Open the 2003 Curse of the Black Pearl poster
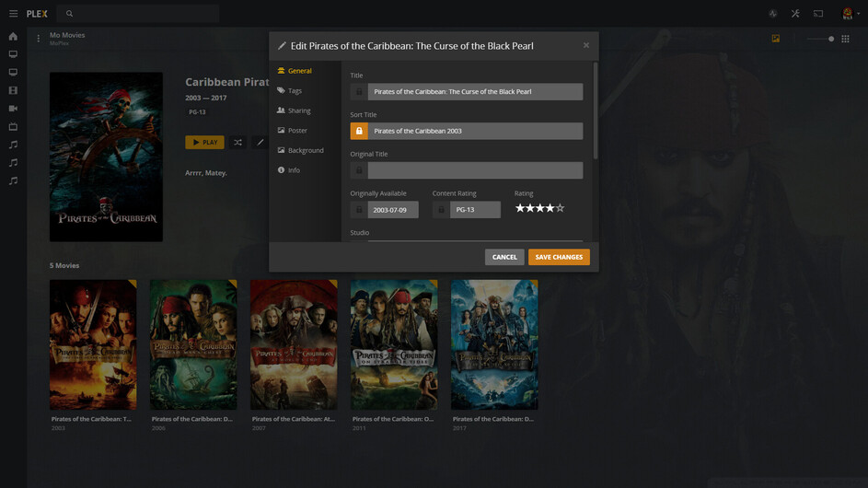Screen dimensions: 868x488 [x=93, y=344]
